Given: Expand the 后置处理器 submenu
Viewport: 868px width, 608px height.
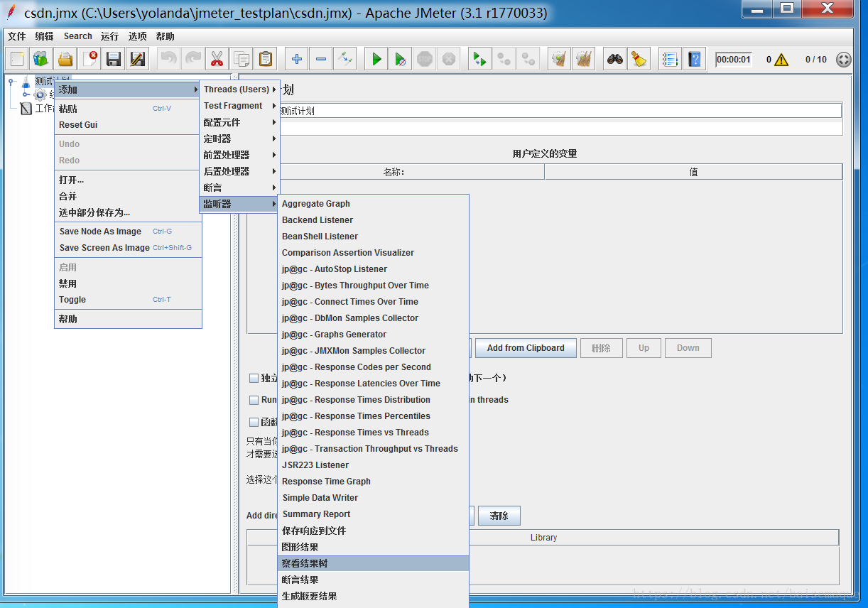Looking at the screenshot, I should [x=239, y=171].
